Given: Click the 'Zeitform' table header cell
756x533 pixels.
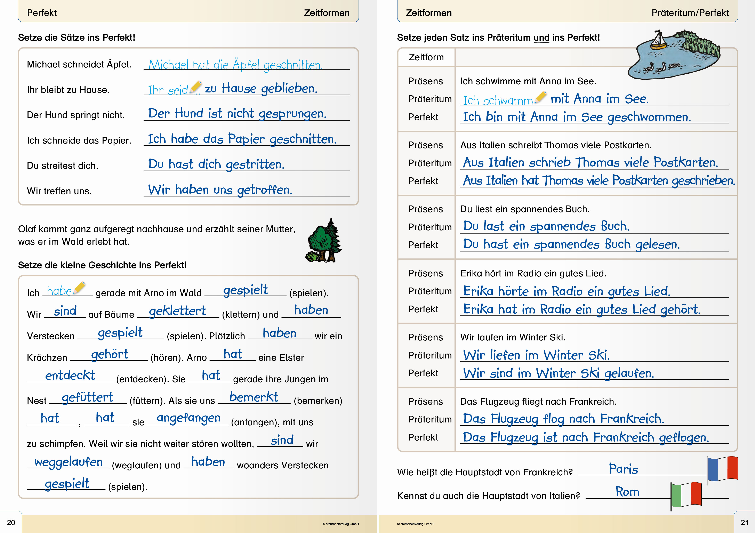Looking at the screenshot, I should pyautogui.click(x=426, y=57).
